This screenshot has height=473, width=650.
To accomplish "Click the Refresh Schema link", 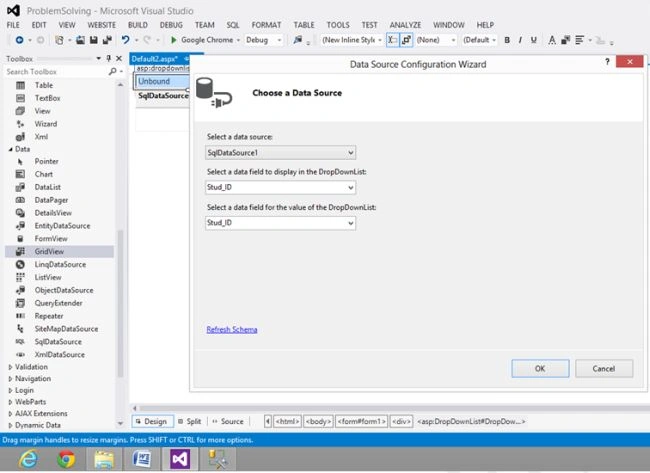I will pyautogui.click(x=232, y=330).
